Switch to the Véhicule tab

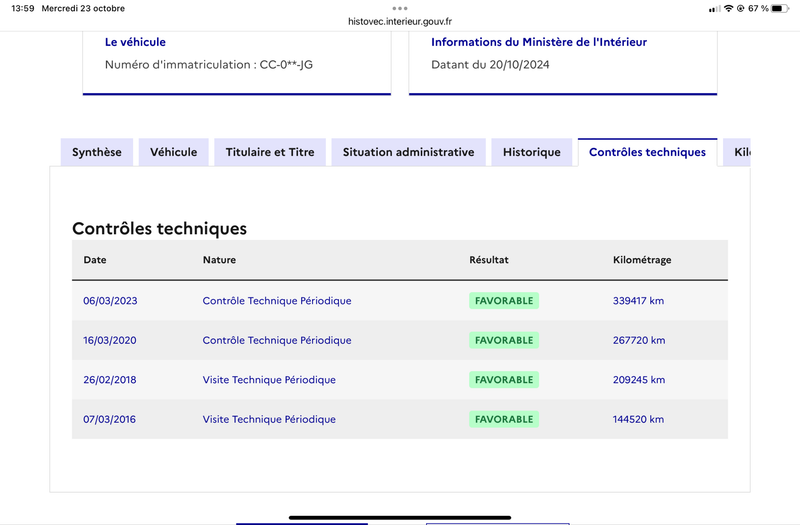tap(173, 152)
